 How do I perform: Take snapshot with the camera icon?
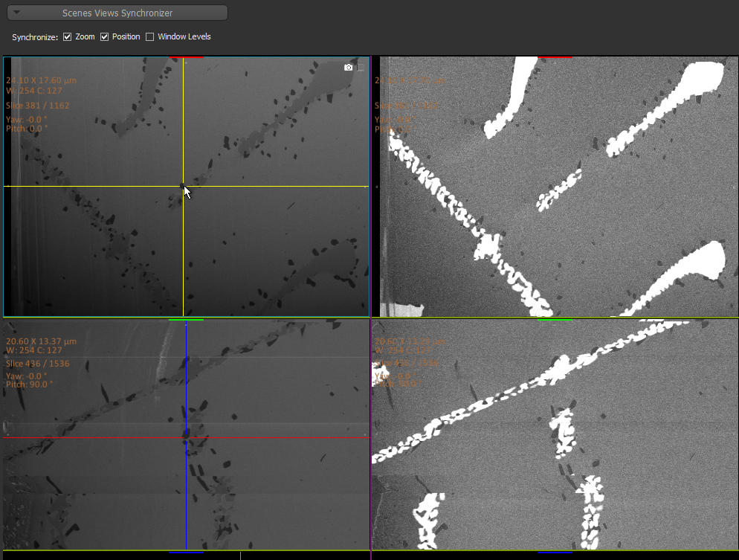click(x=348, y=68)
